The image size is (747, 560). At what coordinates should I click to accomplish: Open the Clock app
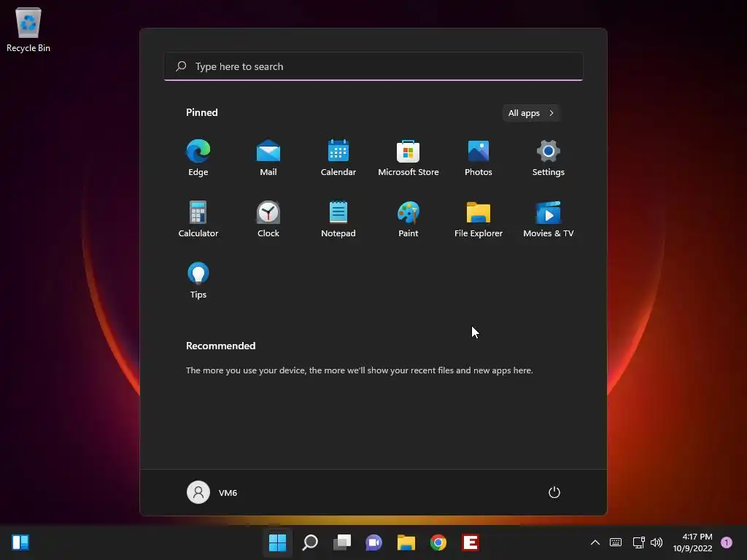tap(268, 219)
